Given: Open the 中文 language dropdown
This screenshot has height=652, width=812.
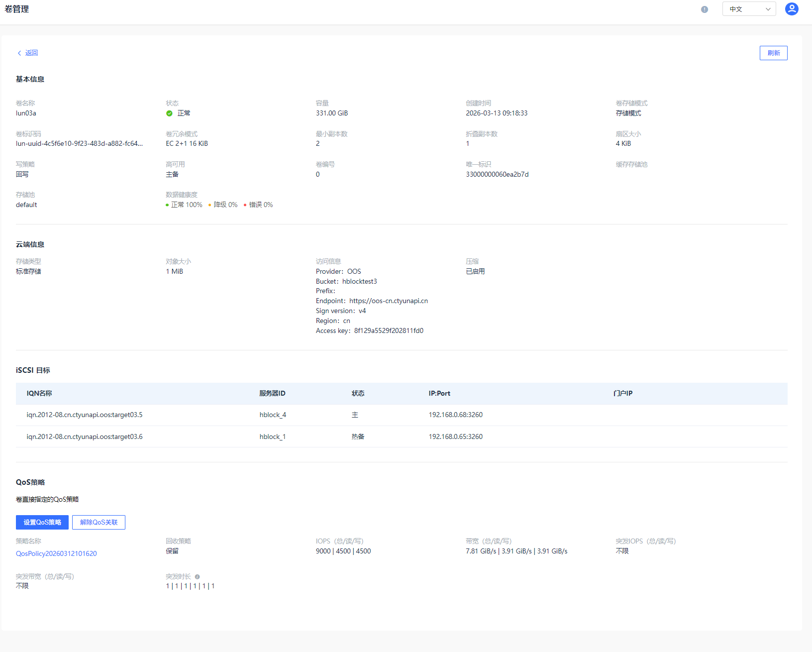Looking at the screenshot, I should [749, 9].
